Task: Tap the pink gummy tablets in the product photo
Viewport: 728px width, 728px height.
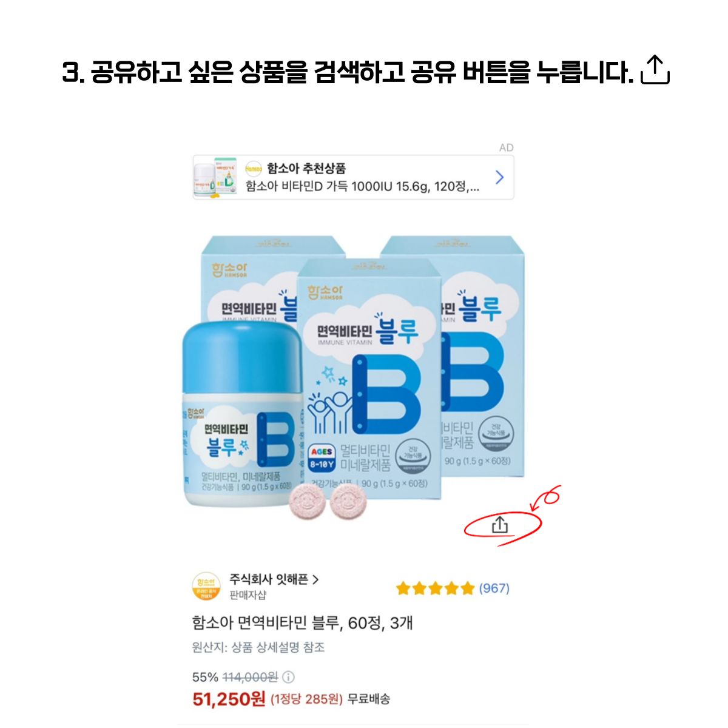Action: tap(328, 504)
